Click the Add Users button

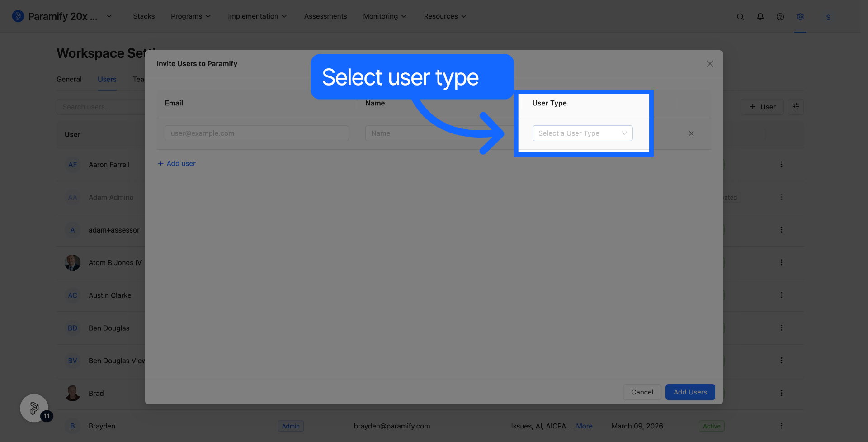point(690,392)
